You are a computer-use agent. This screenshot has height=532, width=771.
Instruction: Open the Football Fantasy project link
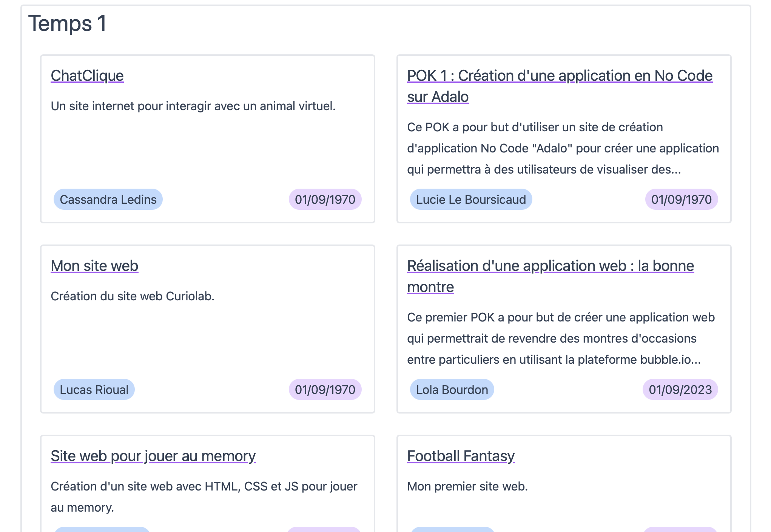(x=461, y=456)
